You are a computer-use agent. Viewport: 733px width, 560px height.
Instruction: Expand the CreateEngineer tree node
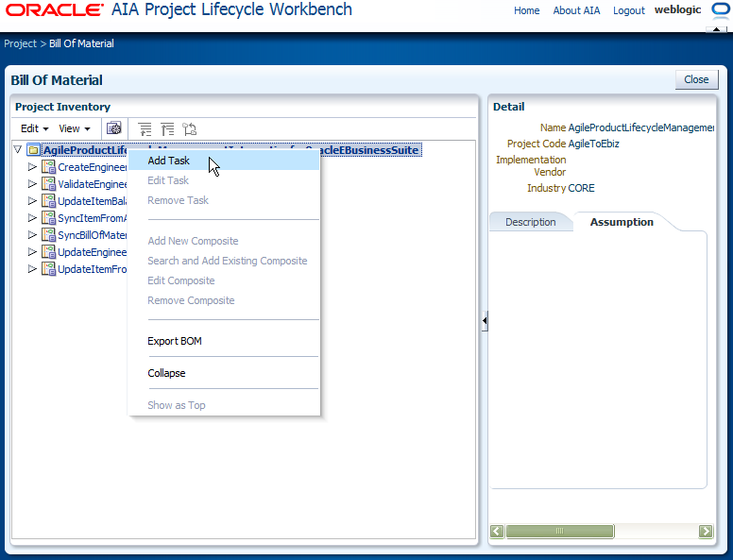coord(32,166)
